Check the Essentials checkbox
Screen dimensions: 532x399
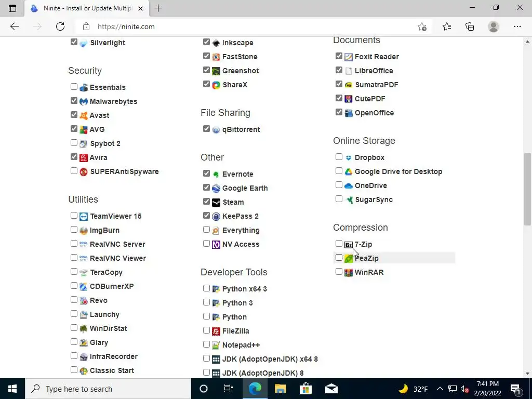[x=74, y=87]
